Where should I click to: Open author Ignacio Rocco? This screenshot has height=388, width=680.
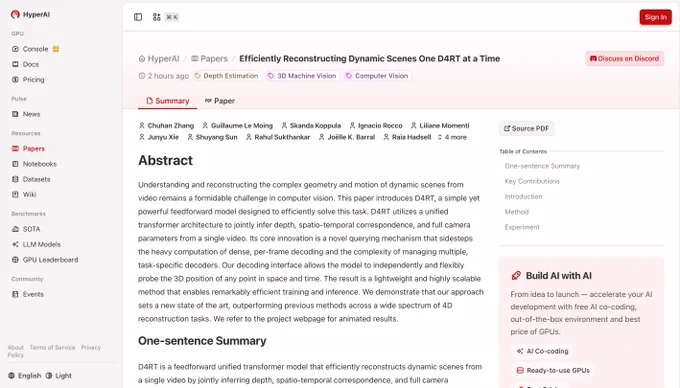pos(376,125)
